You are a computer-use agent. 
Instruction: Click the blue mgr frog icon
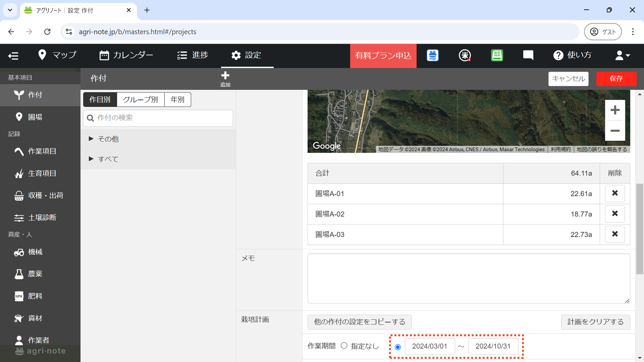432,55
